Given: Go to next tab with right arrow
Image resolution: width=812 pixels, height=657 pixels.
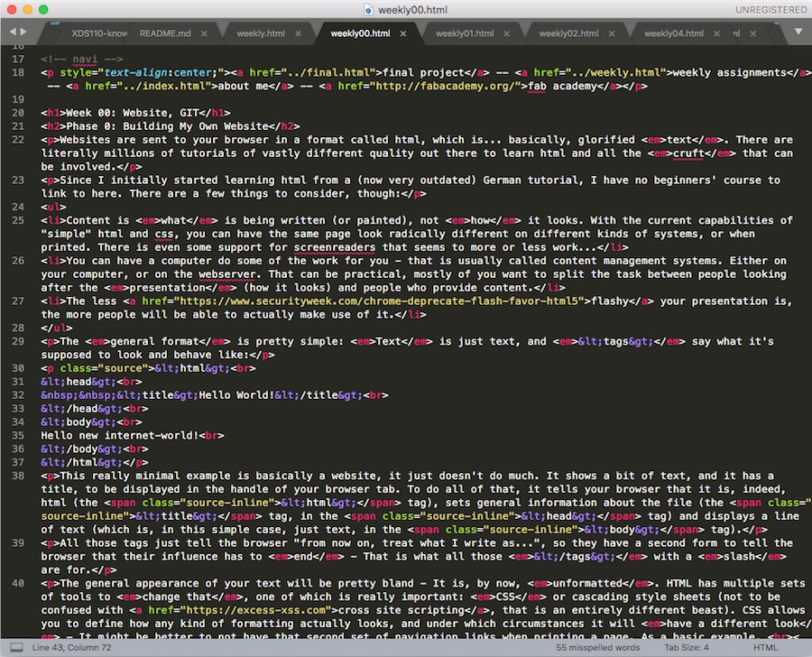Looking at the screenshot, I should (x=23, y=32).
